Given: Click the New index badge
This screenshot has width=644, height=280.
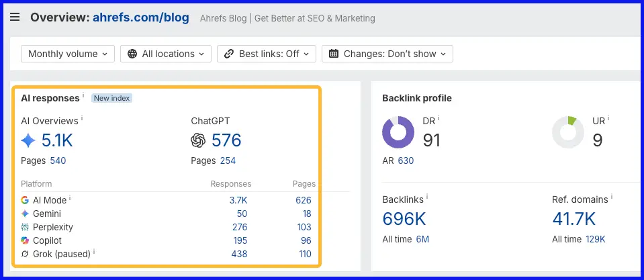Looking at the screenshot, I should tap(111, 98).
